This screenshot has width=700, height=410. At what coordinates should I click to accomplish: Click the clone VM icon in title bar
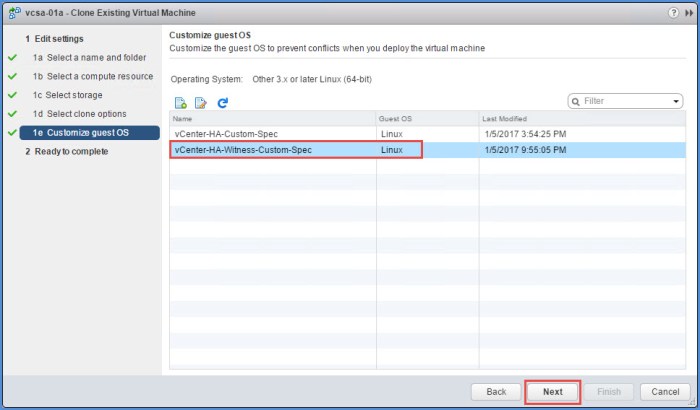point(14,13)
